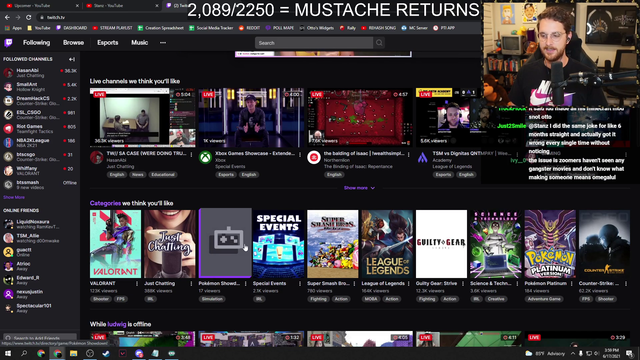The width and height of the screenshot is (640, 360).
Task: Click the Categories link in heading
Action: (105, 203)
